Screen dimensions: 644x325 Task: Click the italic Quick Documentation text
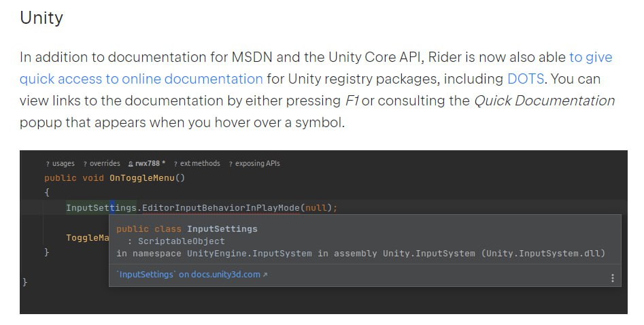tap(544, 101)
